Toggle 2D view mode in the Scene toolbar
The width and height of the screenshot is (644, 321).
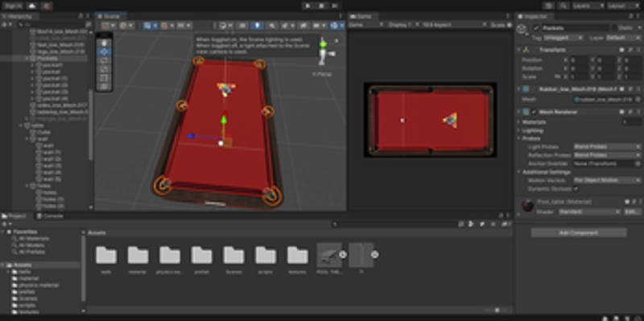coord(243,26)
